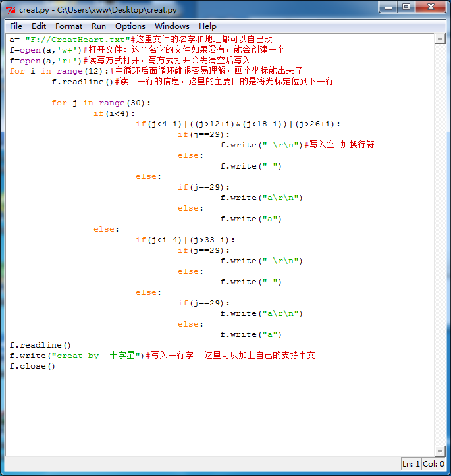Open the Help menu

(207, 26)
